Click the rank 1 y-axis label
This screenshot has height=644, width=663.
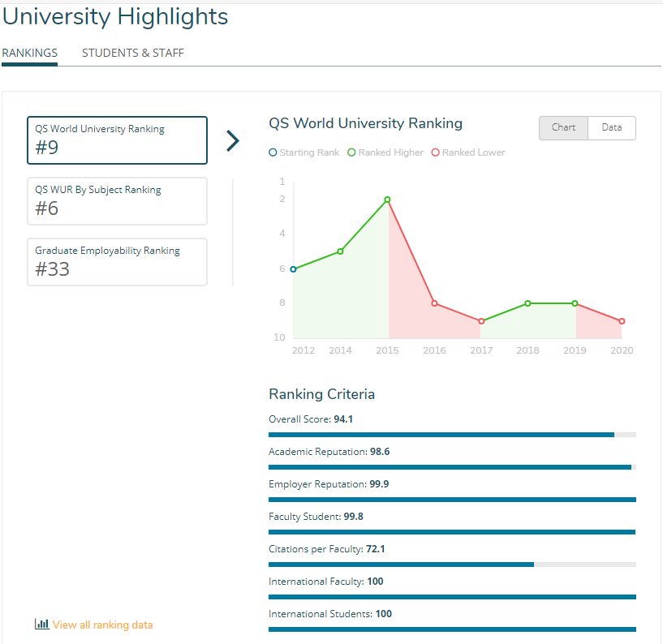point(282,182)
